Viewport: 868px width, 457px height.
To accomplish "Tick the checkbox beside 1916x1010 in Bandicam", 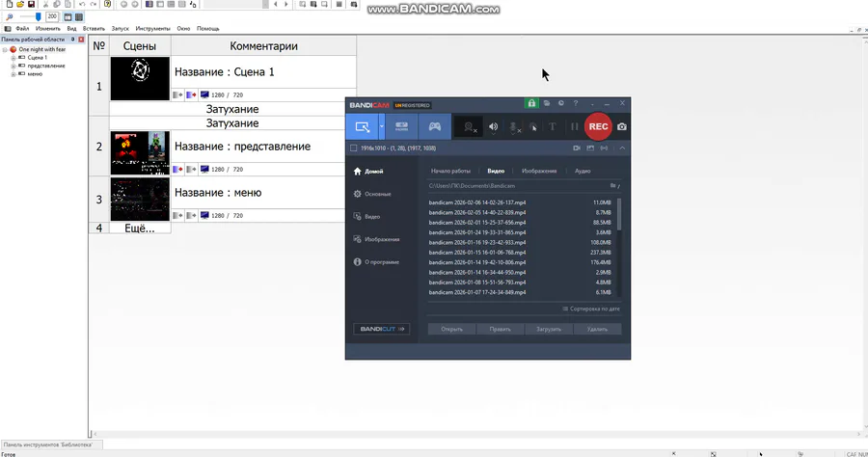I will [x=354, y=148].
